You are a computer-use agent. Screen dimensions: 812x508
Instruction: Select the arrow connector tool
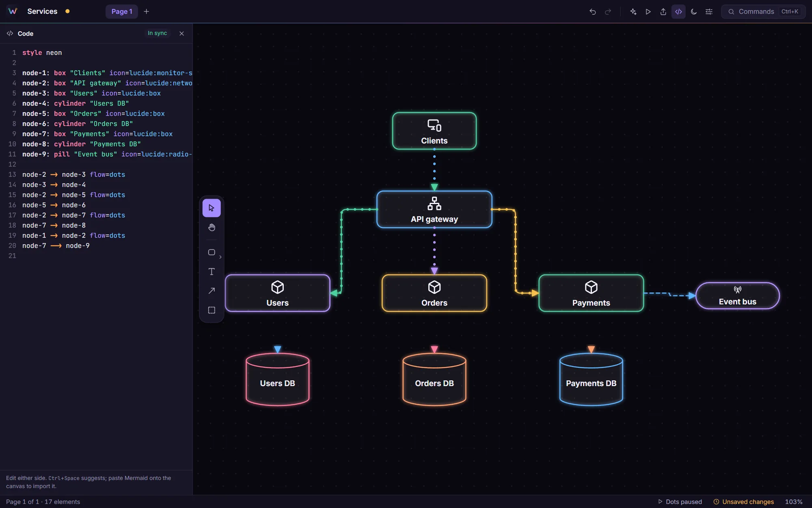(212, 291)
